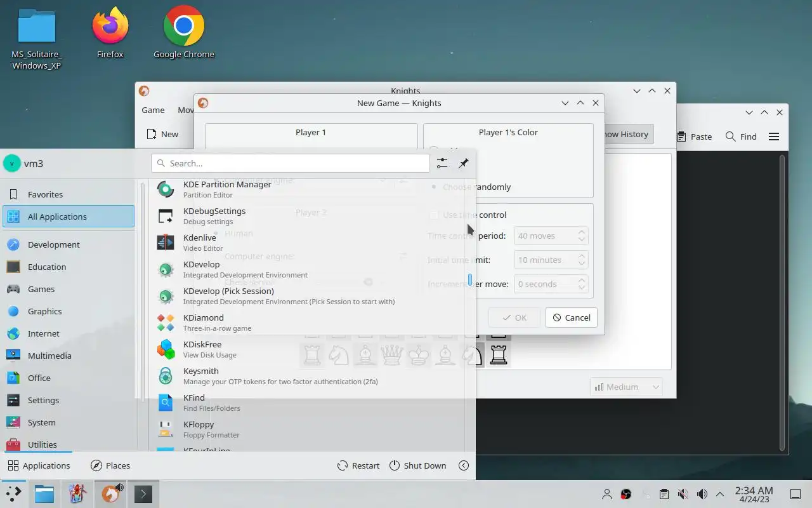
Task: Click the user switcher tray icon
Action: [x=607, y=494]
